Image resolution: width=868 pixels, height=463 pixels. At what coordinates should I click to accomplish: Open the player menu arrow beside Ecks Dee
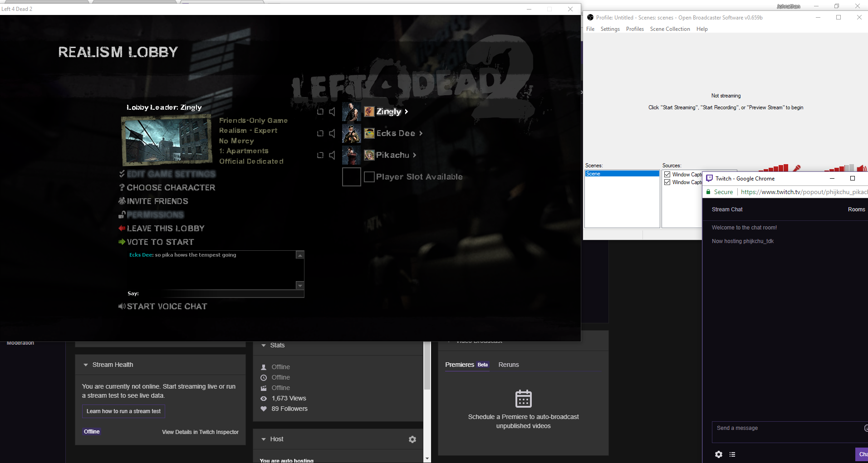pyautogui.click(x=421, y=133)
